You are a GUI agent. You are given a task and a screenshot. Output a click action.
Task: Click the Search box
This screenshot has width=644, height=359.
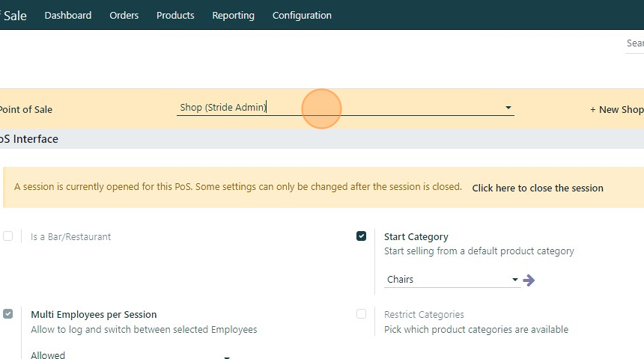pos(635,43)
